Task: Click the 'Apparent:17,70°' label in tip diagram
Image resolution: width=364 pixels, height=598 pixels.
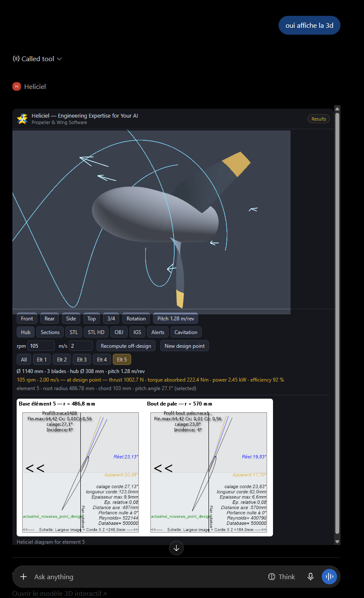Action: (x=249, y=475)
